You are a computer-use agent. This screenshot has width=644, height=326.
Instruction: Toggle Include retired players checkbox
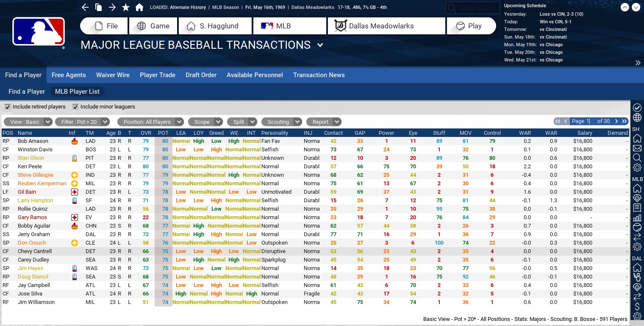(8, 107)
